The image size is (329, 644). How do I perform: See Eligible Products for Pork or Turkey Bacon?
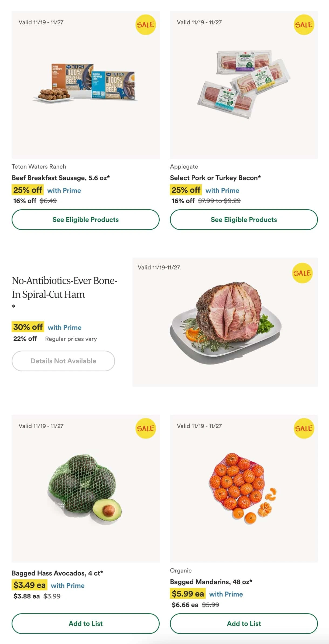pos(244,220)
